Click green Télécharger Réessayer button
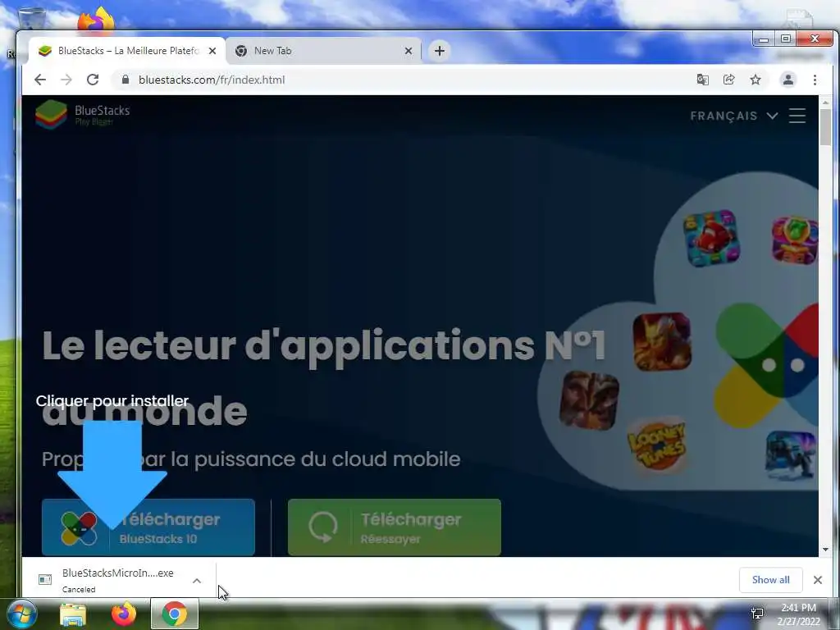The width and height of the screenshot is (840, 630). (x=395, y=527)
